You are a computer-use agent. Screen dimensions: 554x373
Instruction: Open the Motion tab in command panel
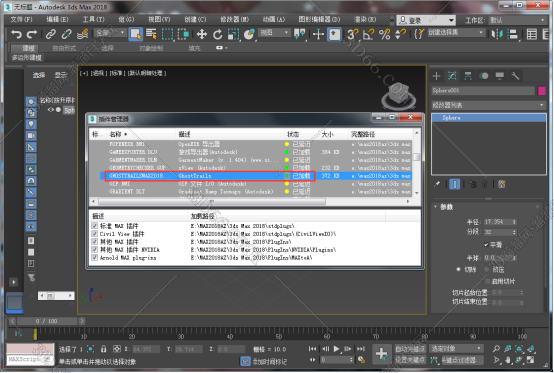484,76
